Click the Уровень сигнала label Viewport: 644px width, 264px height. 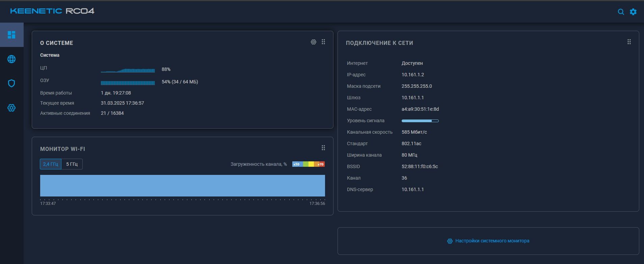366,121
